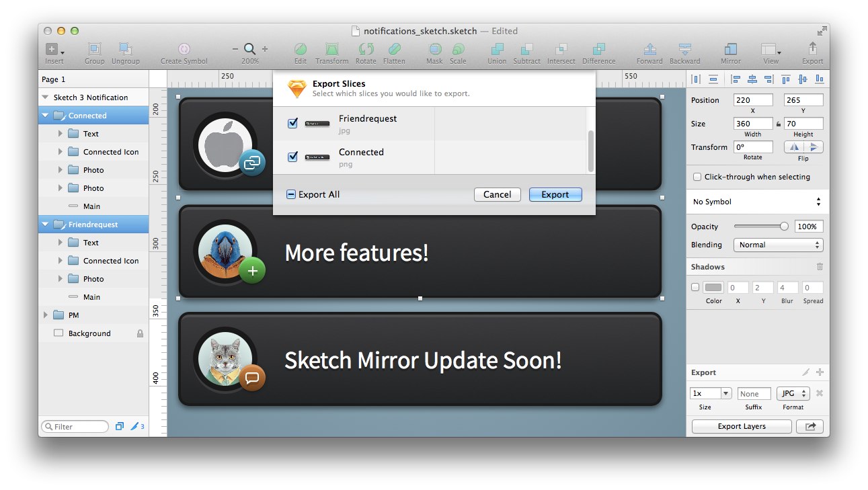Apply the Difference boolean operation

[598, 49]
